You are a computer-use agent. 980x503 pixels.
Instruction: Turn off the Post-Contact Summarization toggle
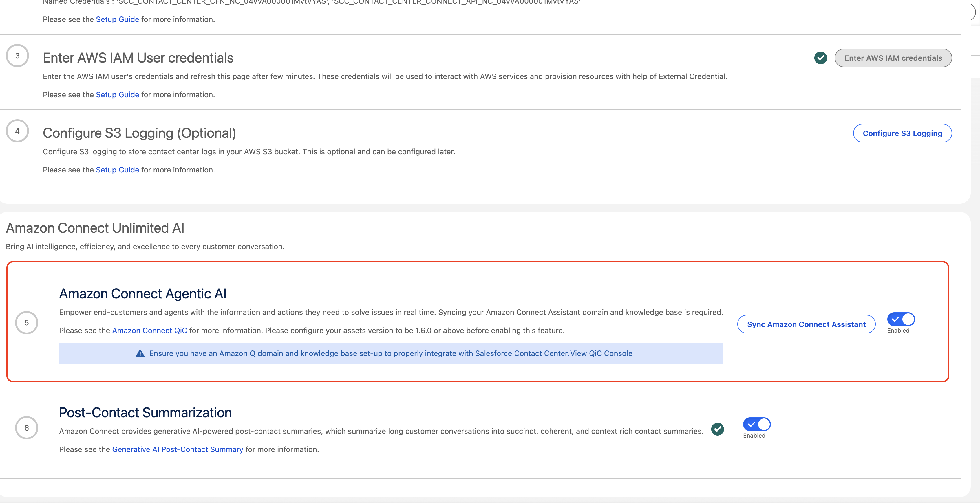click(x=756, y=424)
